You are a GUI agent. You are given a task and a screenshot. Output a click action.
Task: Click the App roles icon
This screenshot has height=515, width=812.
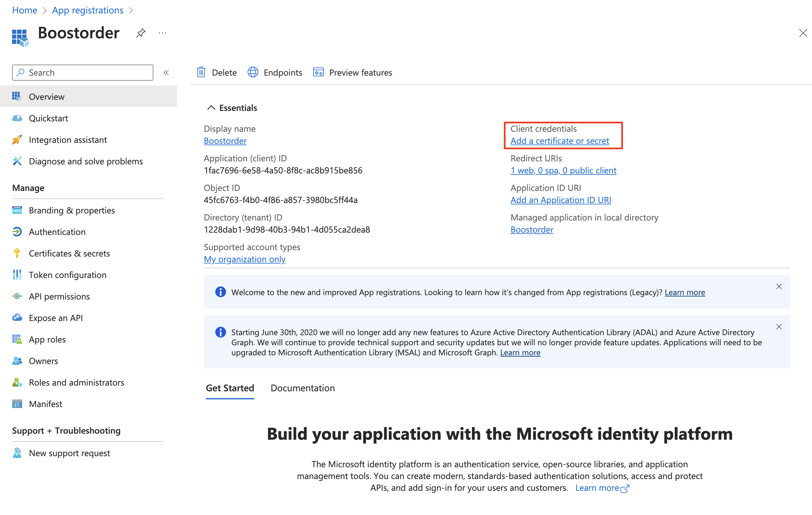[17, 339]
